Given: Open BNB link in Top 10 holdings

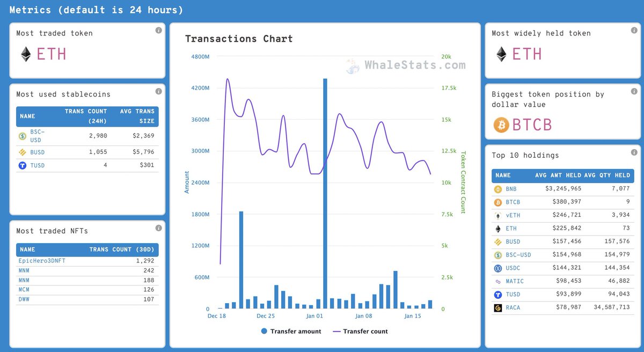Looking at the screenshot, I should (511, 189).
